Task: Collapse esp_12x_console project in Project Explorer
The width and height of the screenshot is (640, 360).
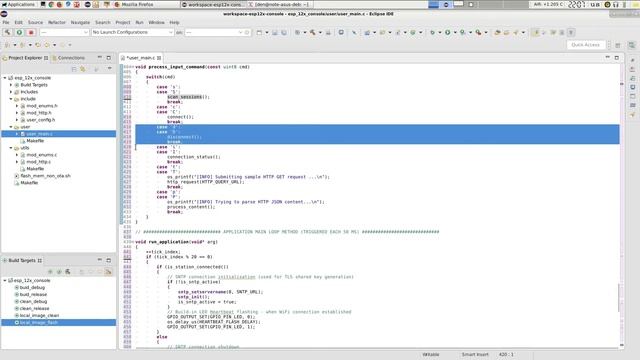Action: click(x=5, y=78)
